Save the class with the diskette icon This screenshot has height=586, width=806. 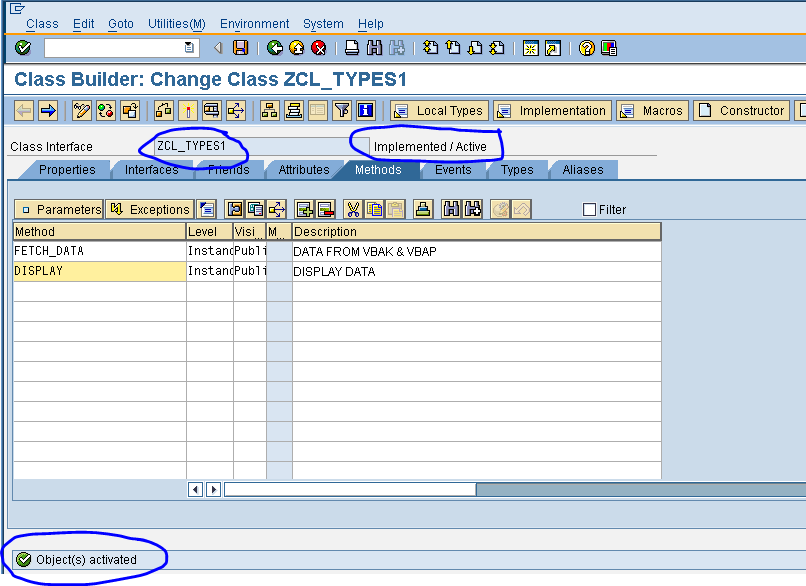pos(240,47)
